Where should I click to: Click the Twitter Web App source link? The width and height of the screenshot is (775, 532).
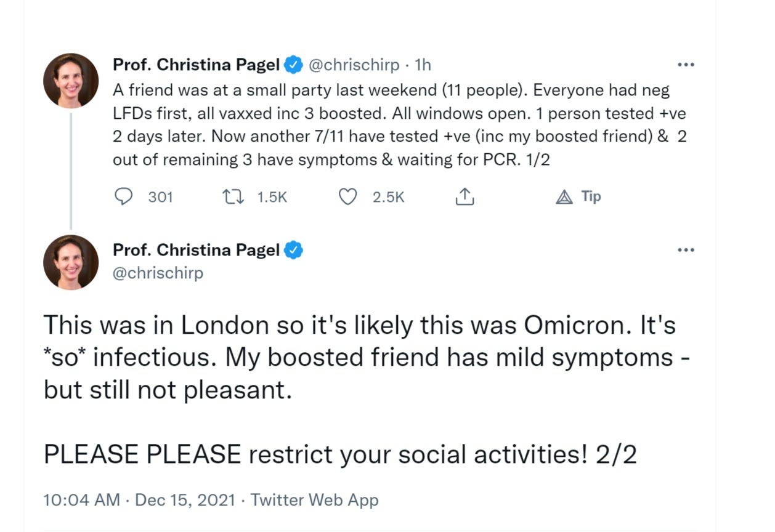[x=315, y=499]
